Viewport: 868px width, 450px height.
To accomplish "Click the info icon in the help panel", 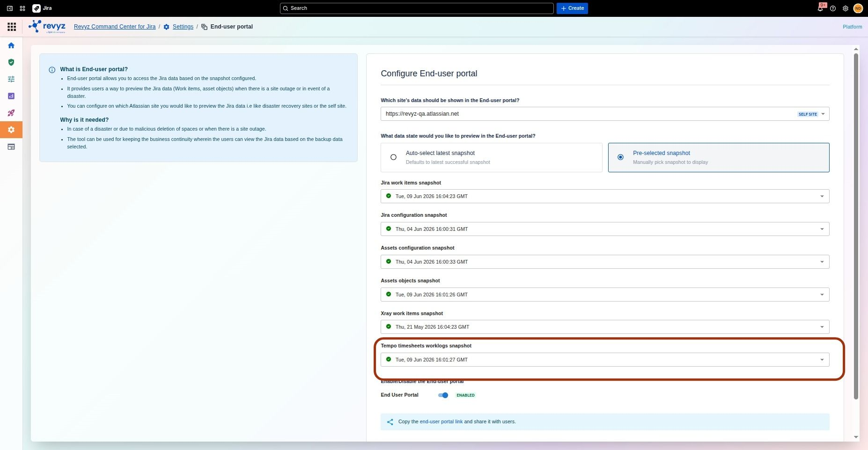I will coord(52,70).
